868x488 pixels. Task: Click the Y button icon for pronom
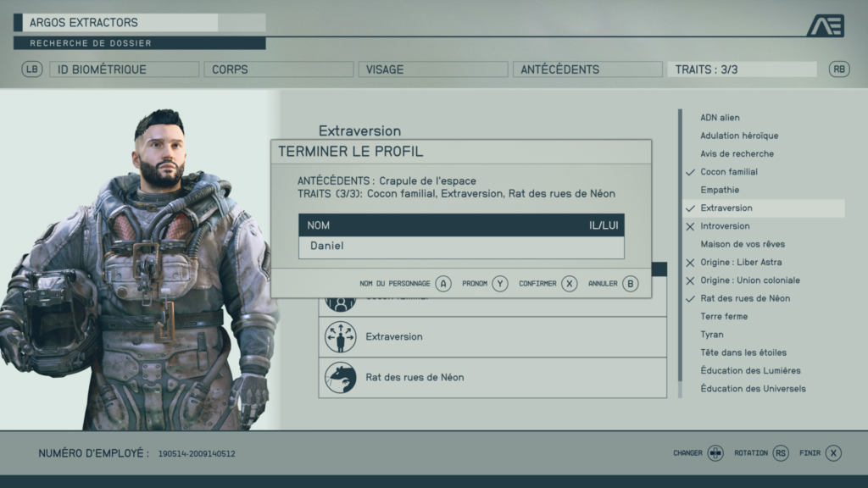[x=500, y=284]
